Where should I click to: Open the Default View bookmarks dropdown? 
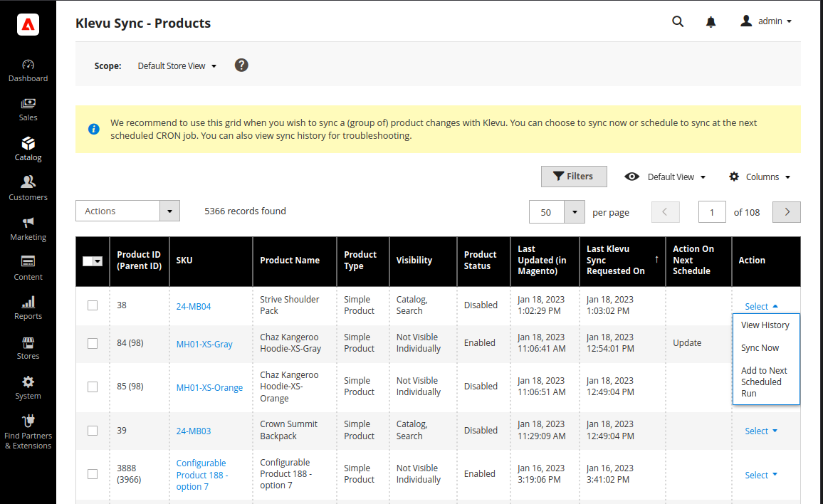[665, 177]
